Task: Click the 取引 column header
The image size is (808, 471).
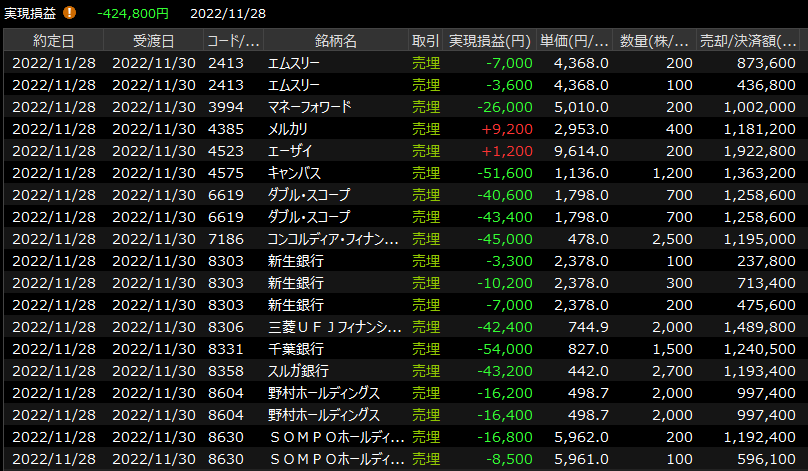Action: (x=425, y=41)
